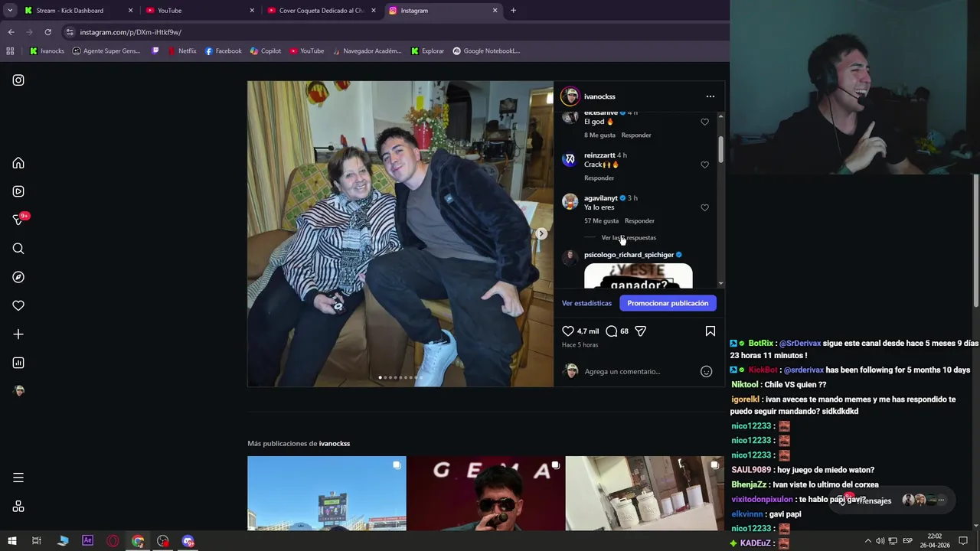980x551 pixels.
Task: Expand 'Ver las respuestas' under agavilanyt
Action: [x=629, y=238]
